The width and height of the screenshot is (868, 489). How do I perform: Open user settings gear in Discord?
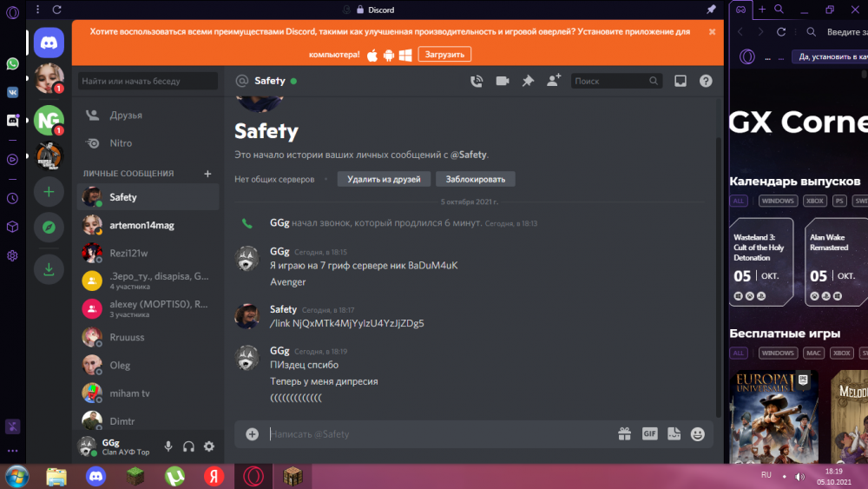pos(209,446)
